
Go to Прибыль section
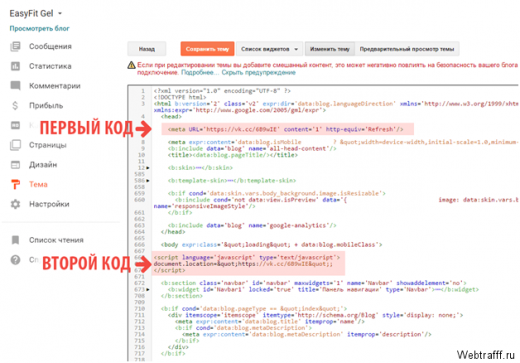tap(46, 105)
